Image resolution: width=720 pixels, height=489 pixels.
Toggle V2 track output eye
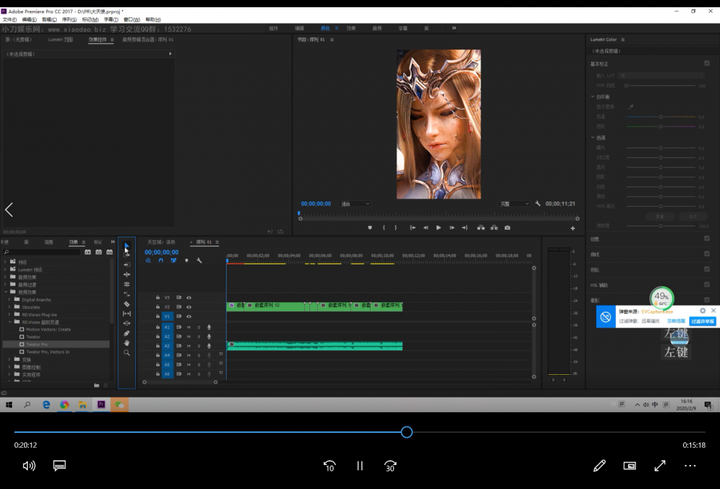click(x=189, y=307)
